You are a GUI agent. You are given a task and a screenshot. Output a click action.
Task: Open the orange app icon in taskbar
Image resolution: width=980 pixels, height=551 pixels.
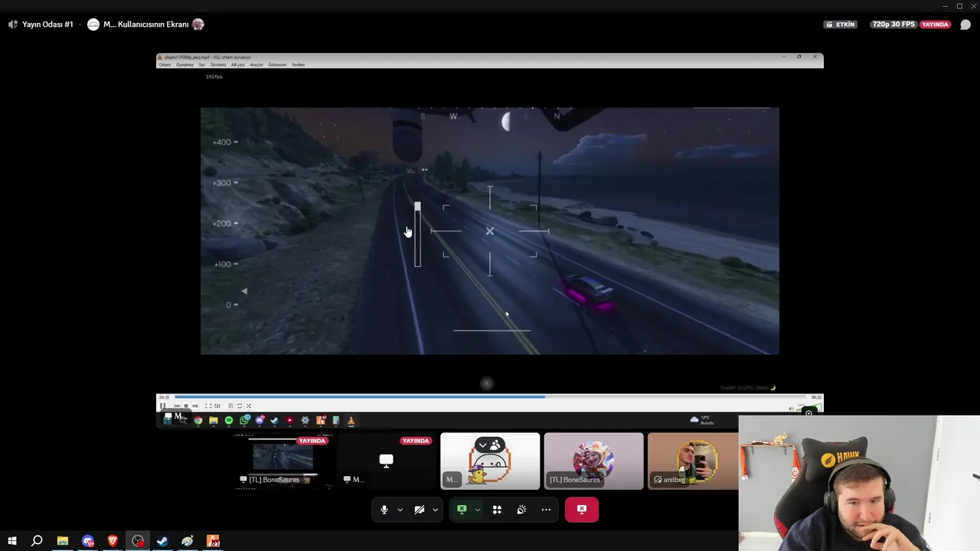coord(213,541)
